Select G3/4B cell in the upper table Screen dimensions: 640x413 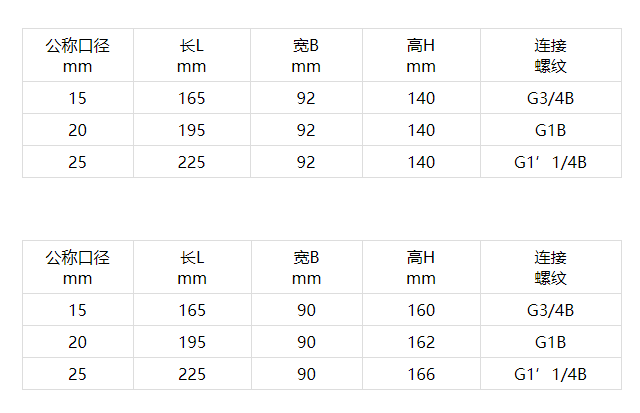pos(550,98)
